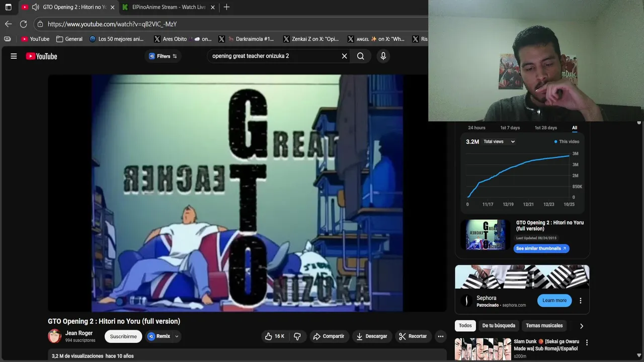This screenshot has width=644, height=362.
Task: Click the Suscribirme button
Action: click(x=123, y=336)
